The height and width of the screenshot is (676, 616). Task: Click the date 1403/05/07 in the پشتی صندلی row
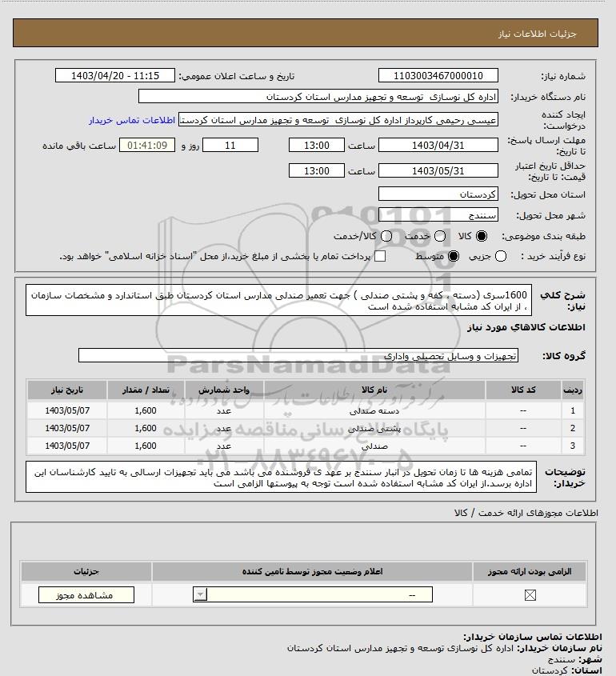(x=67, y=429)
